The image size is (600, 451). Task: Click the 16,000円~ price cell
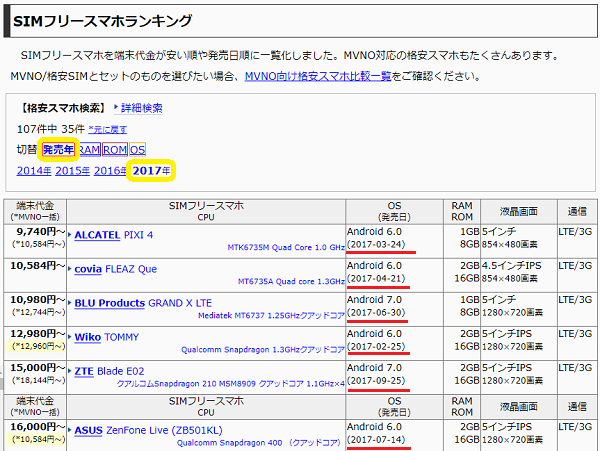[35, 435]
